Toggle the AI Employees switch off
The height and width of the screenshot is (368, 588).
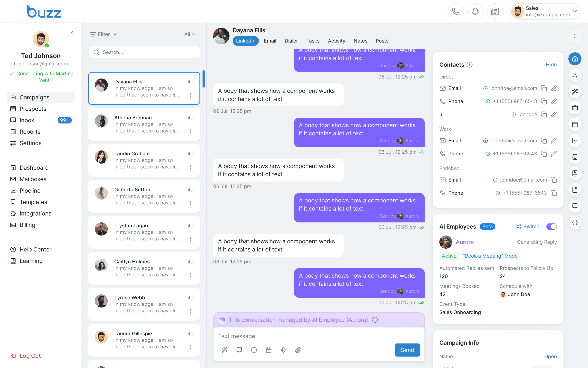(x=551, y=227)
